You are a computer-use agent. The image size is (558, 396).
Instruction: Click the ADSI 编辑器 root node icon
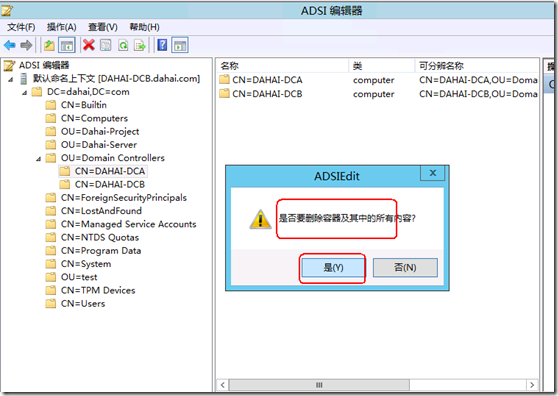coord(9,65)
